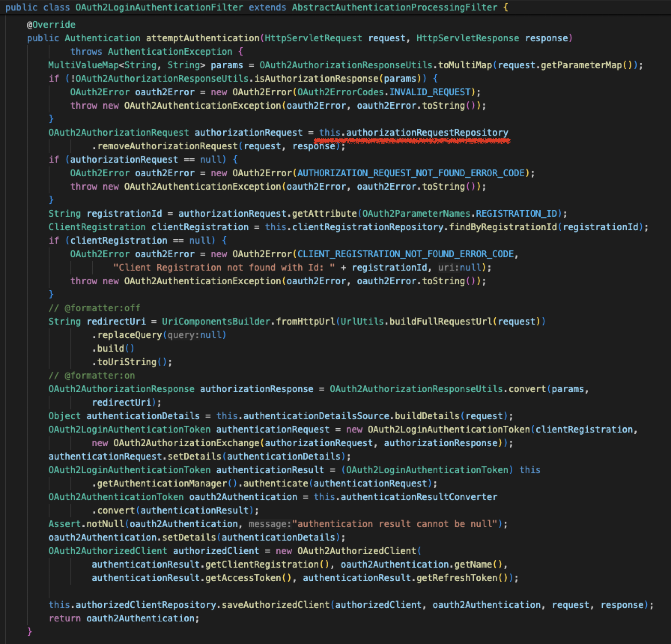This screenshot has width=671, height=644.
Task: Click the getClientRegistration() method call
Action: click(267, 564)
